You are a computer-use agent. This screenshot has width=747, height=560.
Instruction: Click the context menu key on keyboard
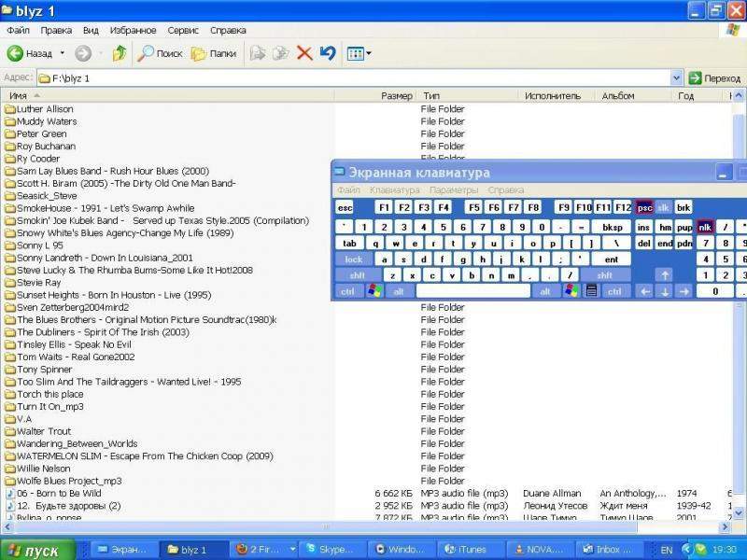[591, 290]
